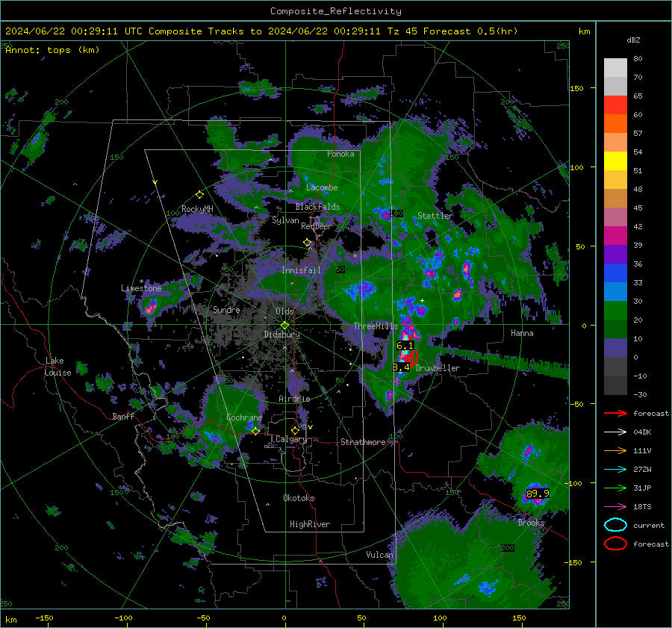Click the Okotoks city label
Screen dimensions: 672x628
[x=299, y=498]
